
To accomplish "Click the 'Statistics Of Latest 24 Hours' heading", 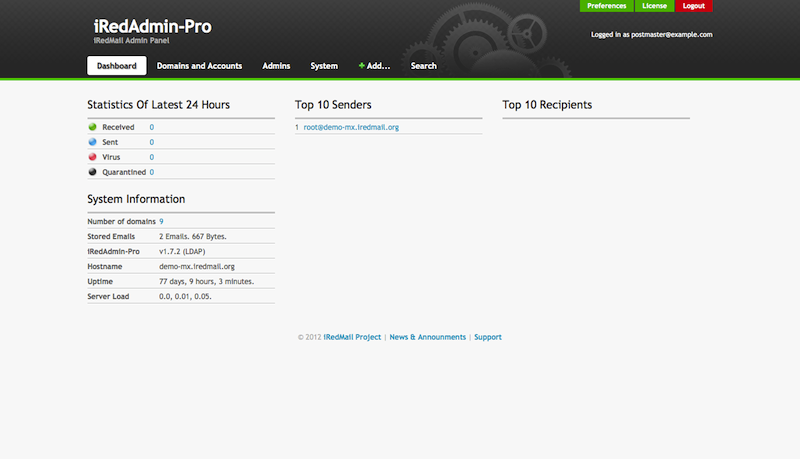I will click(159, 105).
